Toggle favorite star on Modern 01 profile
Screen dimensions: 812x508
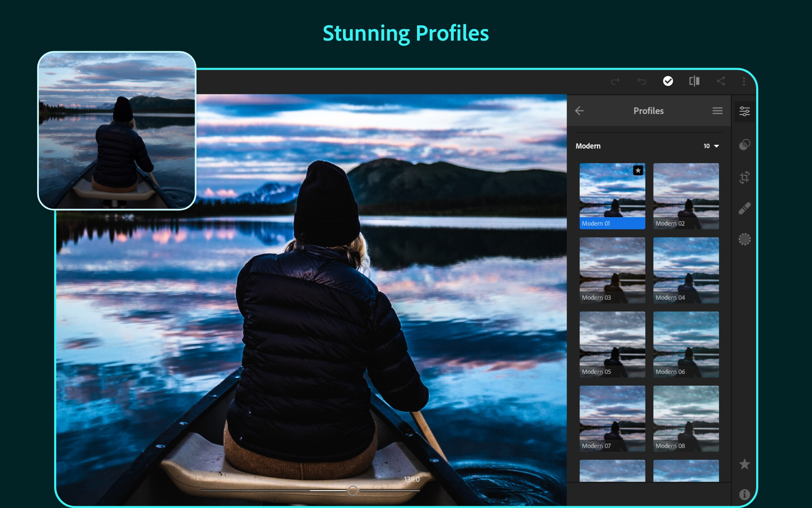(x=638, y=170)
